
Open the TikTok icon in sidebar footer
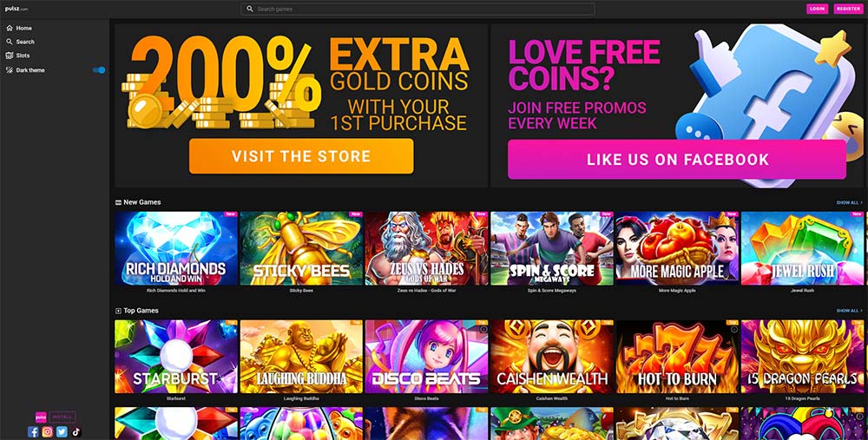tap(76, 431)
